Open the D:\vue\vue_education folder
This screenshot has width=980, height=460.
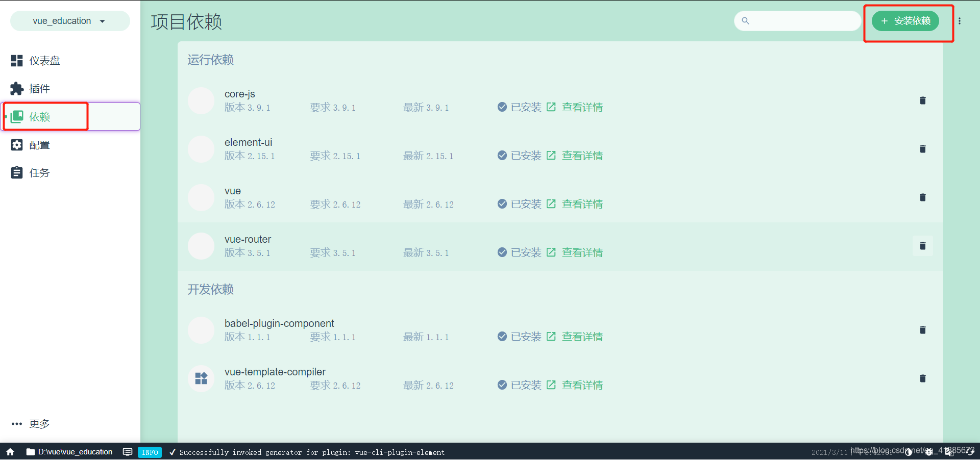point(69,452)
